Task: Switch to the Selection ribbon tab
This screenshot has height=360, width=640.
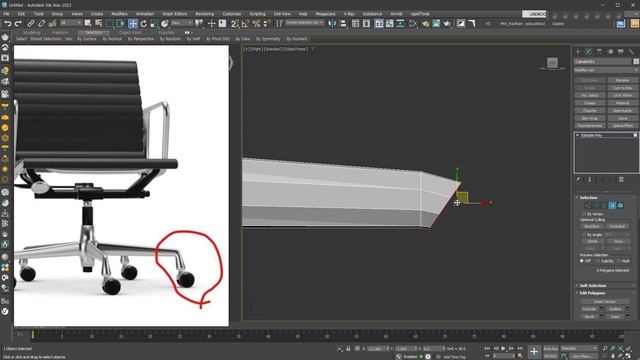Action: [94, 33]
